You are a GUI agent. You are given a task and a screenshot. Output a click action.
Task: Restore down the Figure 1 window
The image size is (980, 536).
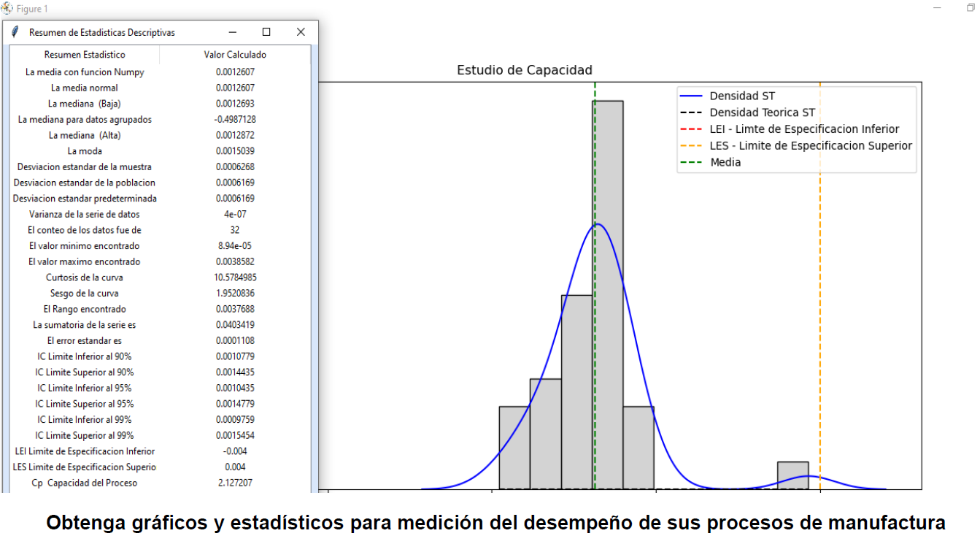(x=970, y=8)
